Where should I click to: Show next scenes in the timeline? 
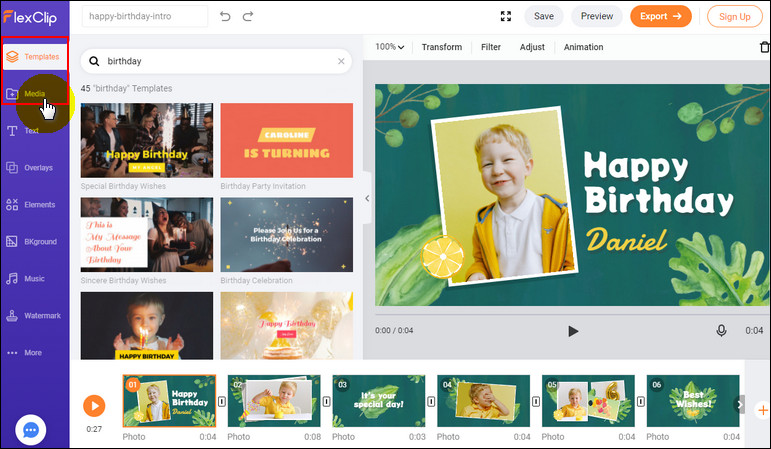point(740,404)
